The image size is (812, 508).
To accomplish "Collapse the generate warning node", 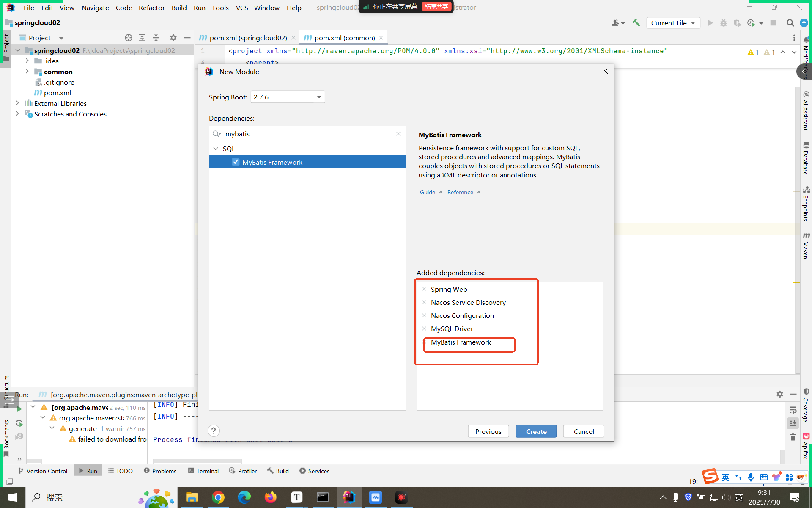I will (52, 428).
